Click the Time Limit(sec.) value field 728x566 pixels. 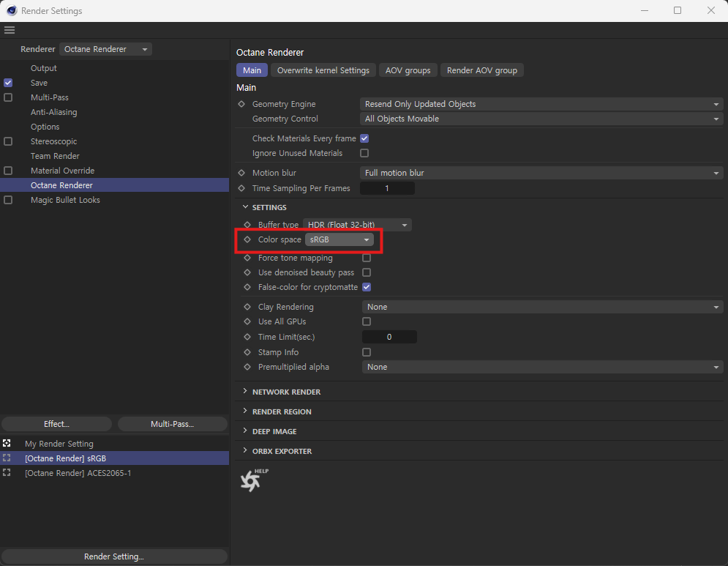tap(389, 337)
